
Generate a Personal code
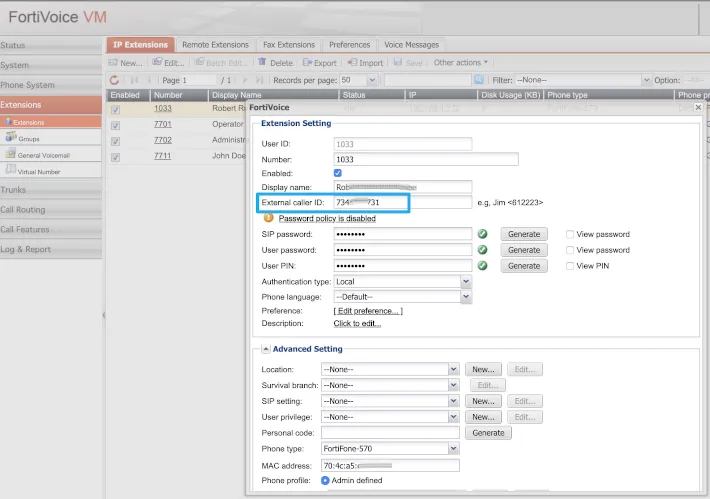(x=488, y=433)
